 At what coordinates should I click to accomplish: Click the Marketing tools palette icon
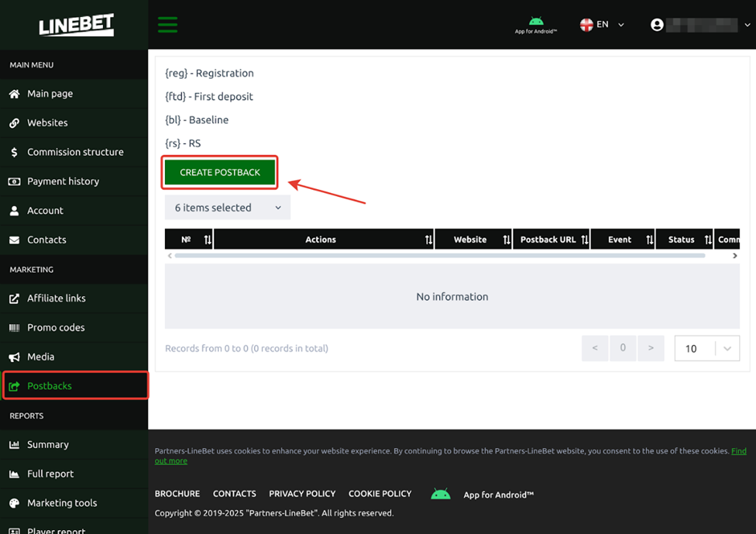(x=14, y=503)
